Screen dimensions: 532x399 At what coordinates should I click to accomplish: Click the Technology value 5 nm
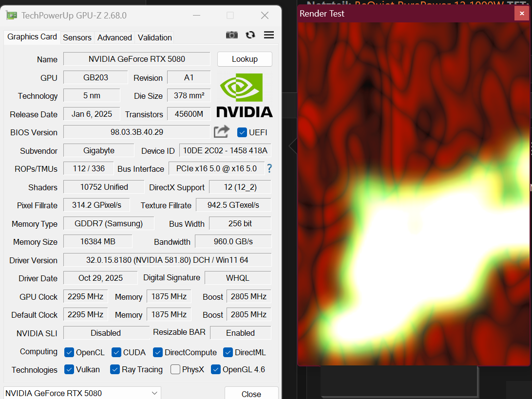92,95
